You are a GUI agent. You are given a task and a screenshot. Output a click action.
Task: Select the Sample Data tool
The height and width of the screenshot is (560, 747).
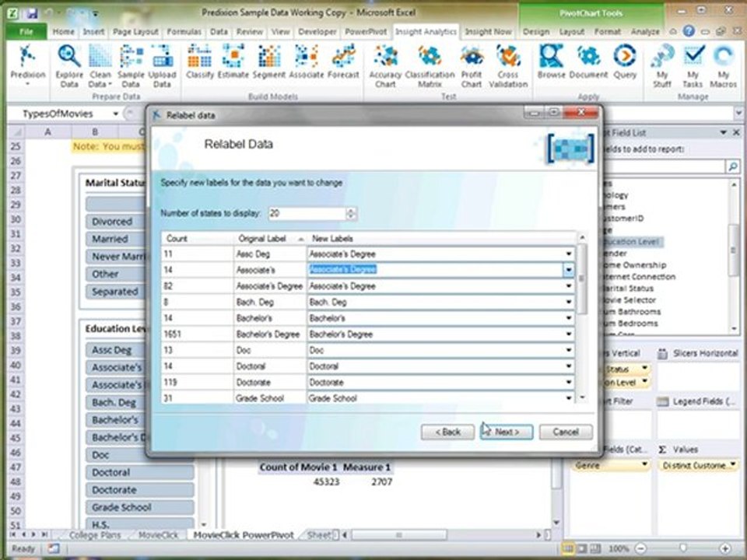(x=131, y=65)
